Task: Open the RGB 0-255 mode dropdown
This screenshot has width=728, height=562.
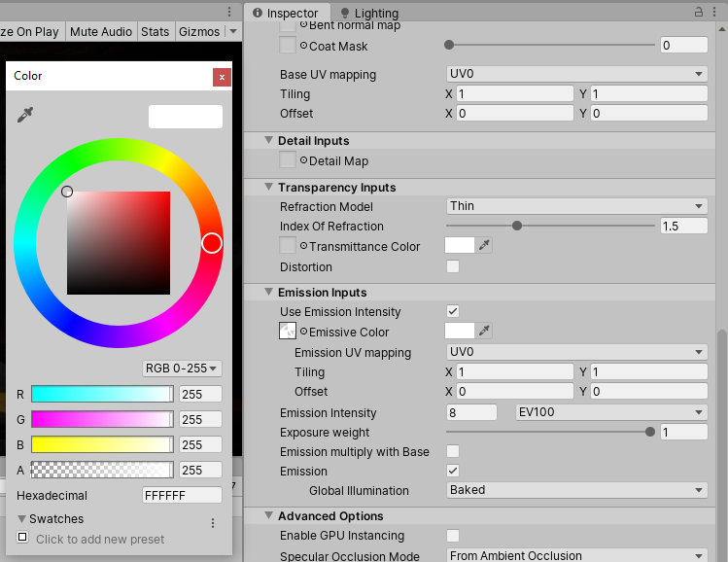Action: pyautogui.click(x=182, y=369)
